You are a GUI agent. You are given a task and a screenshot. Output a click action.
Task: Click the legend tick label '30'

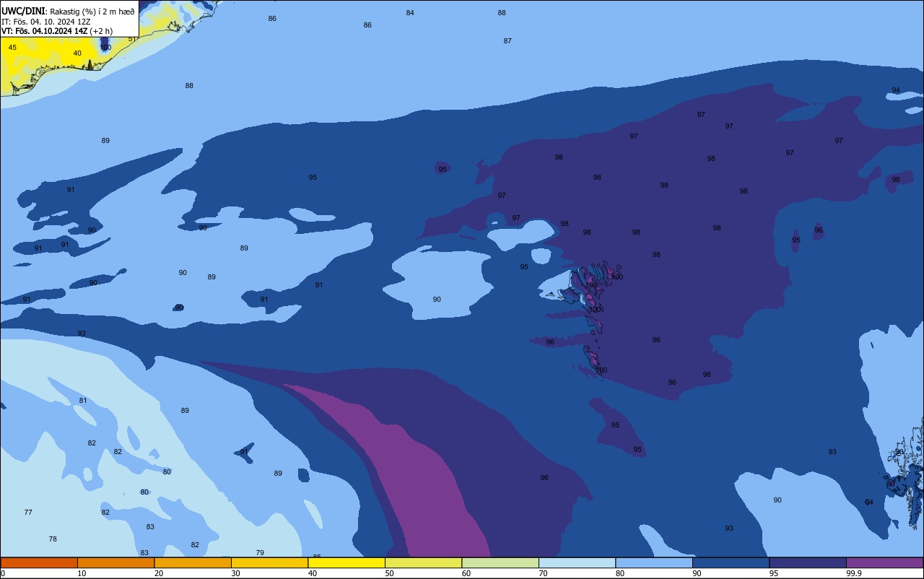[235, 573]
